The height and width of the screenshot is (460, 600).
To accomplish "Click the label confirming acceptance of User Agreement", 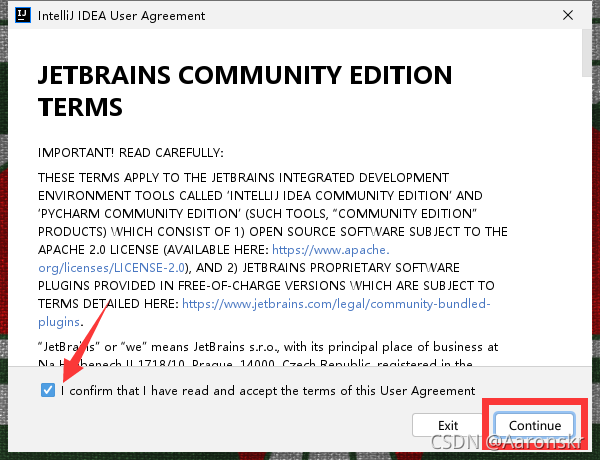I will pyautogui.click(x=268, y=391).
